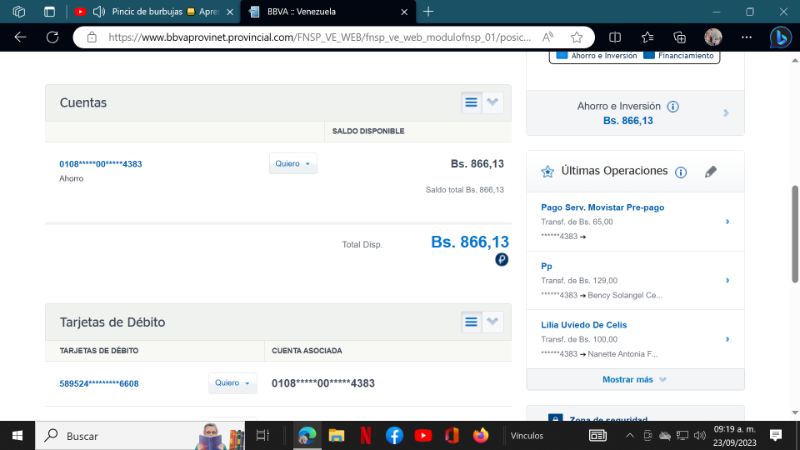Open Quiero dropdown for account 4383
Image resolution: width=800 pixels, height=450 pixels.
point(293,164)
